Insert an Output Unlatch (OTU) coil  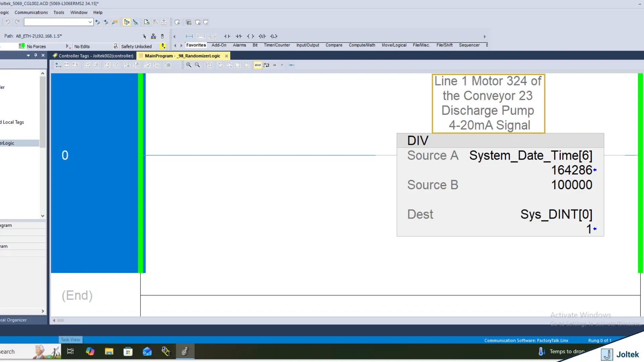pyautogui.click(x=262, y=36)
